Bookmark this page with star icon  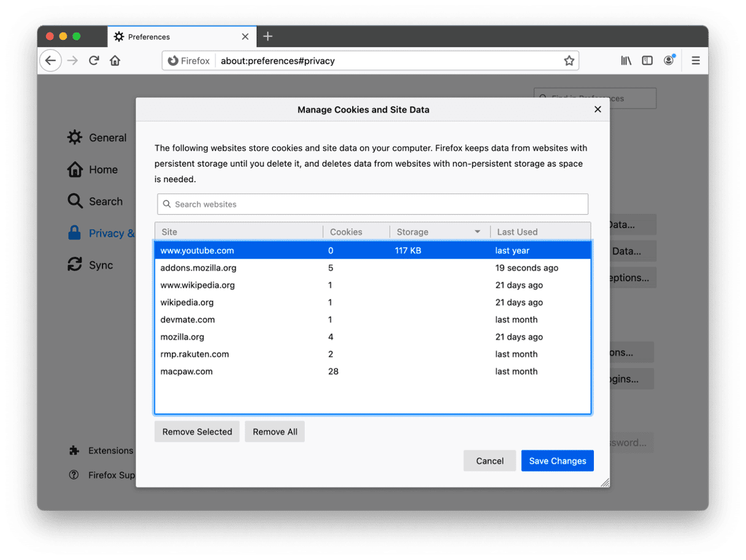coord(569,61)
